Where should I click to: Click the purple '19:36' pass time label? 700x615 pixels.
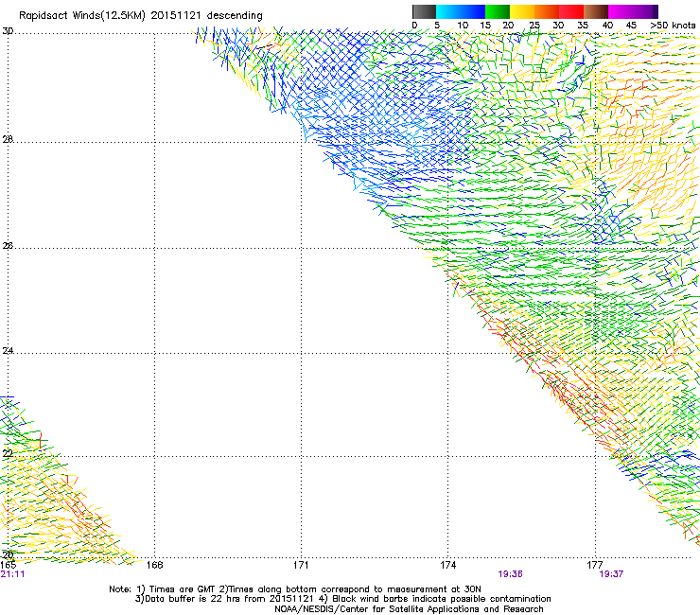[510, 574]
